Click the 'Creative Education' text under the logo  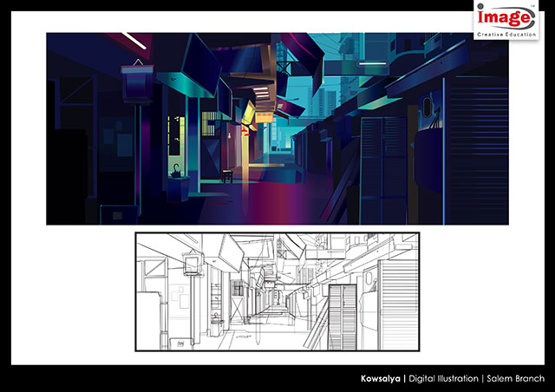tap(506, 35)
